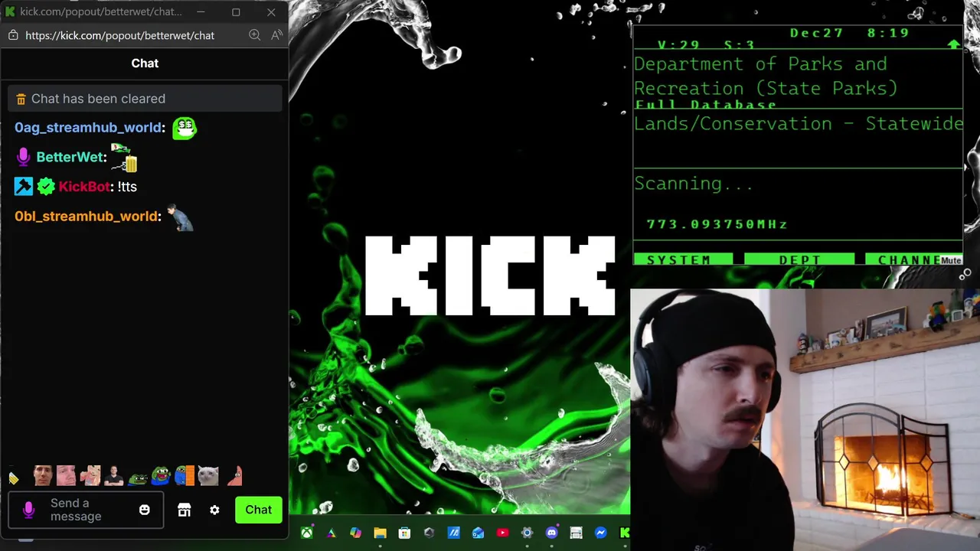Click BetterWet's beer mug emote message

tap(124, 158)
